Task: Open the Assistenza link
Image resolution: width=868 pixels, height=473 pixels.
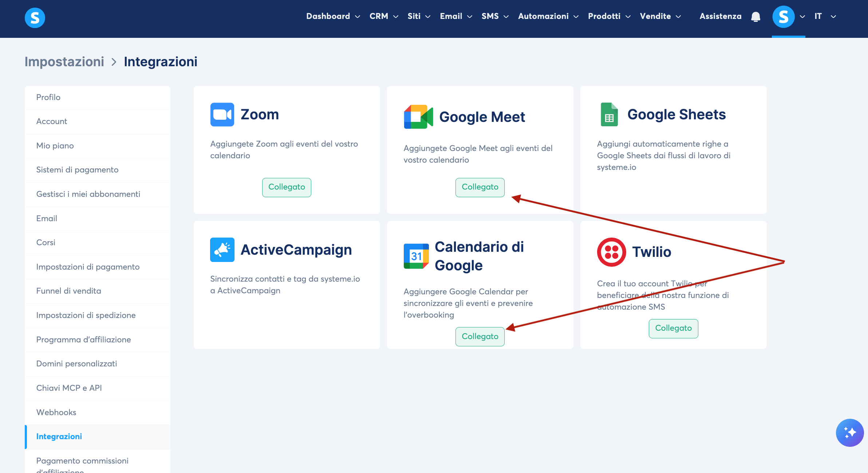Action: click(721, 16)
